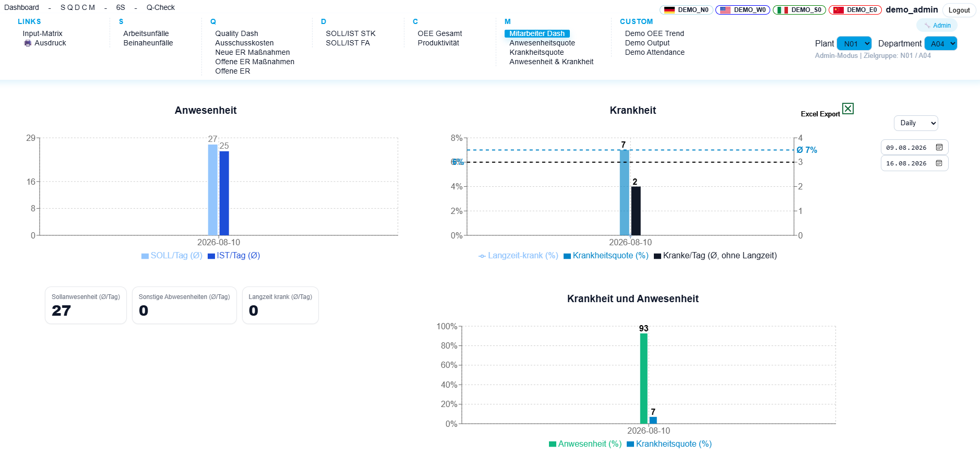This screenshot has width=980, height=466.
Task: Click the dark blue IST bar labeled 25
Action: click(224, 193)
